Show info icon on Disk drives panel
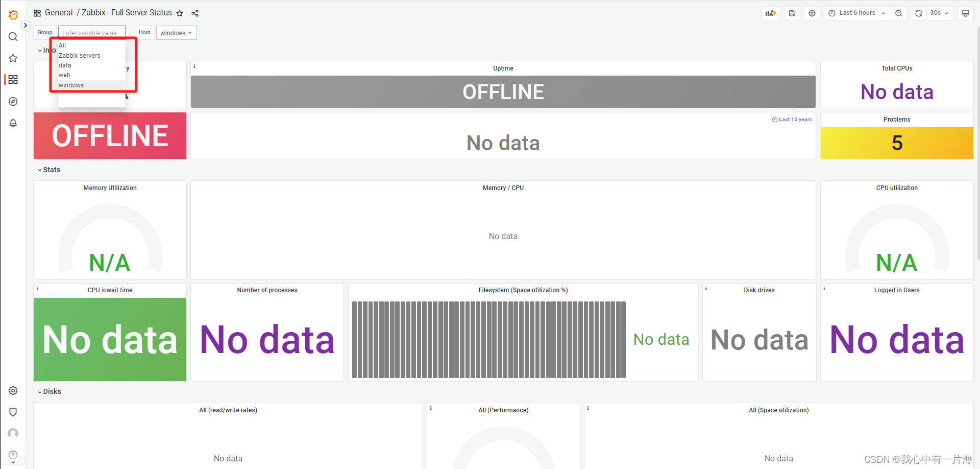 706,288
